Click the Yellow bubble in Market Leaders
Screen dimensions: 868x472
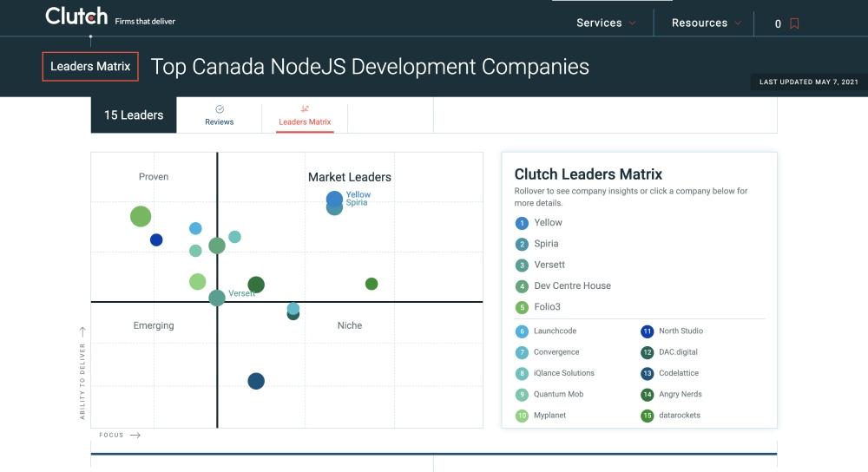point(334,198)
